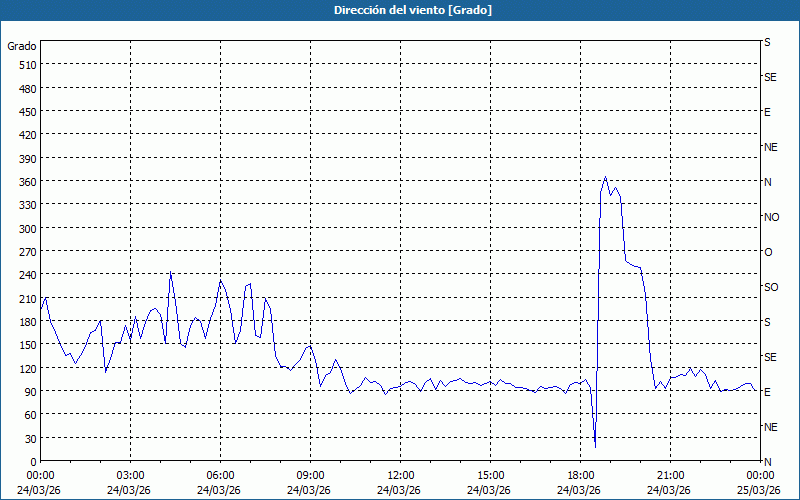This screenshot has height=500, width=800.
Task: Click the O compass label on right axis
Action: tap(768, 252)
